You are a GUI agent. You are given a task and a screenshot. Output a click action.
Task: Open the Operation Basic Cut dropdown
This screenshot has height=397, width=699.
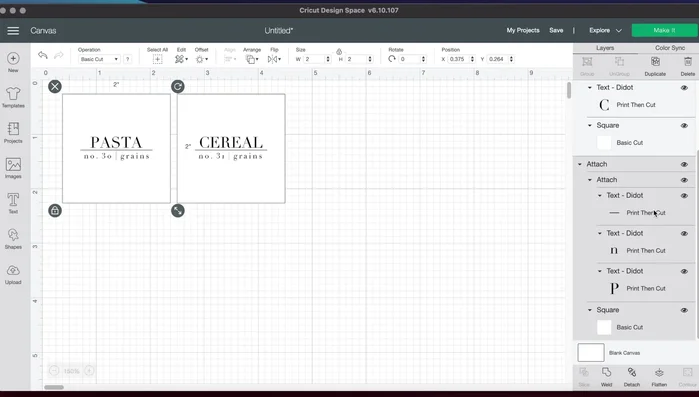99,59
